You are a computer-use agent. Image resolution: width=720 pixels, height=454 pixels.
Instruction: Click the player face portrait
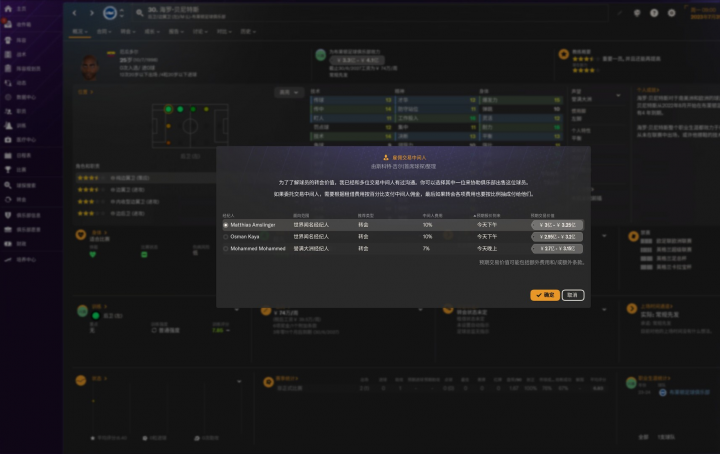click(92, 65)
